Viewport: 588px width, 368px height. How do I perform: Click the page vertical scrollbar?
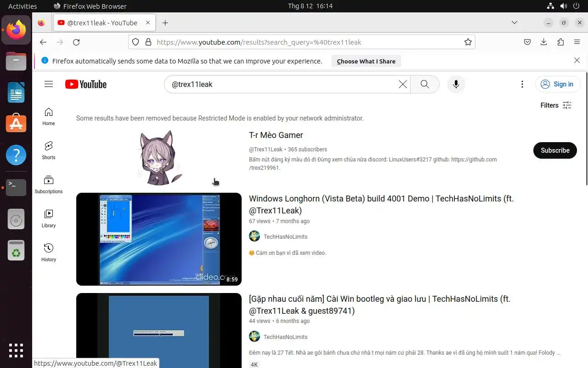[586, 129]
